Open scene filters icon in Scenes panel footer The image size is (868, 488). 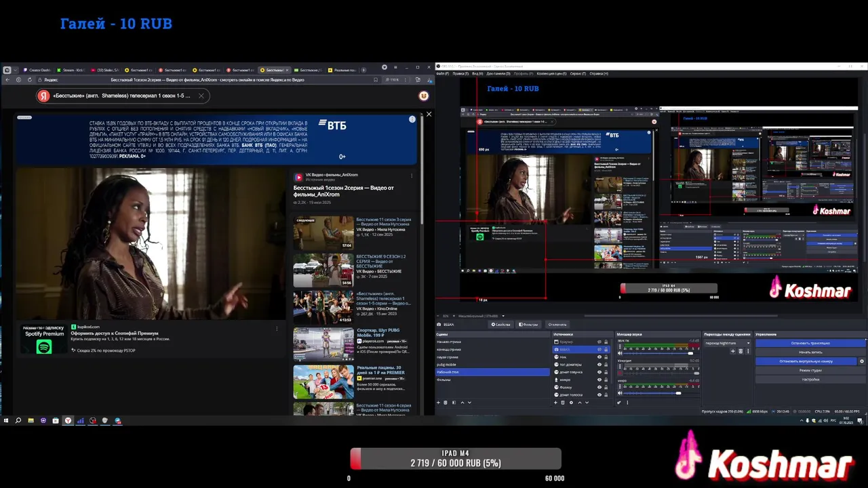454,403
